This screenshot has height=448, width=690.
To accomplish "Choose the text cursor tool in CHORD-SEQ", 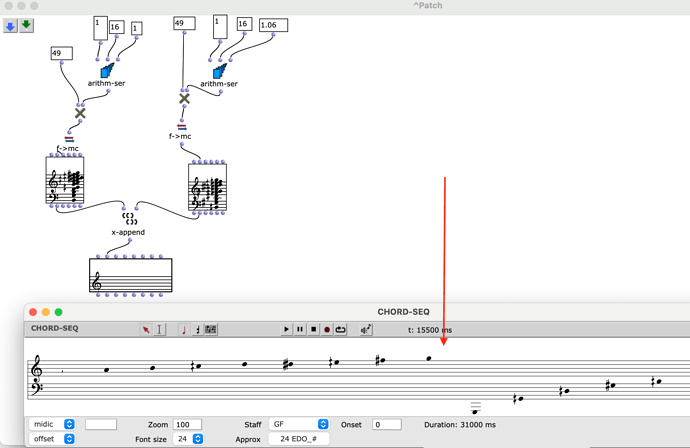I will point(159,329).
